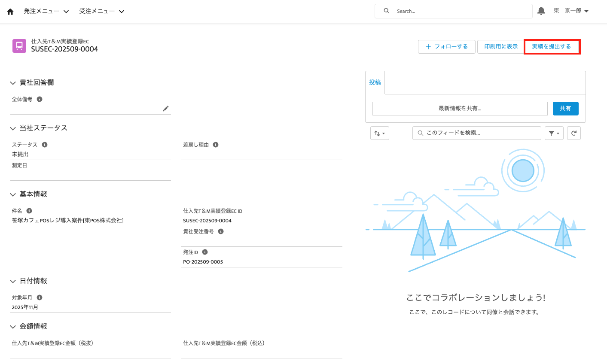This screenshot has height=364, width=607.
Task: Click the 印刷用に表示 button
Action: 501,46
